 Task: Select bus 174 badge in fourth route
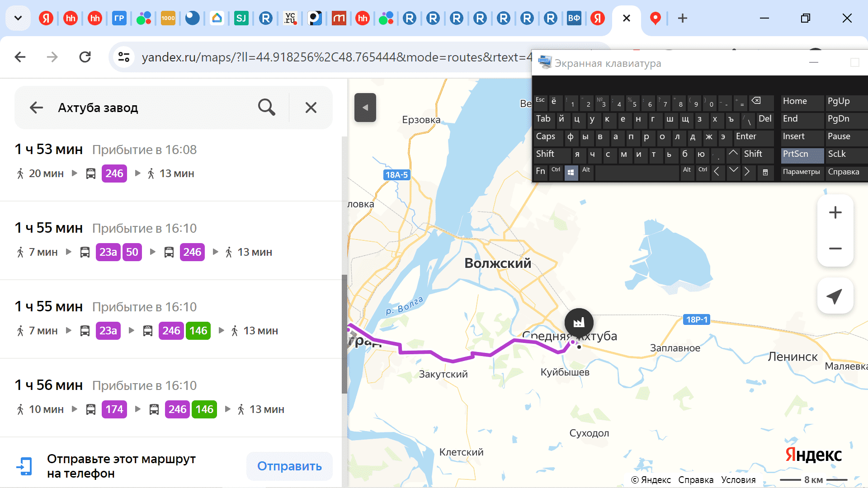point(114,409)
